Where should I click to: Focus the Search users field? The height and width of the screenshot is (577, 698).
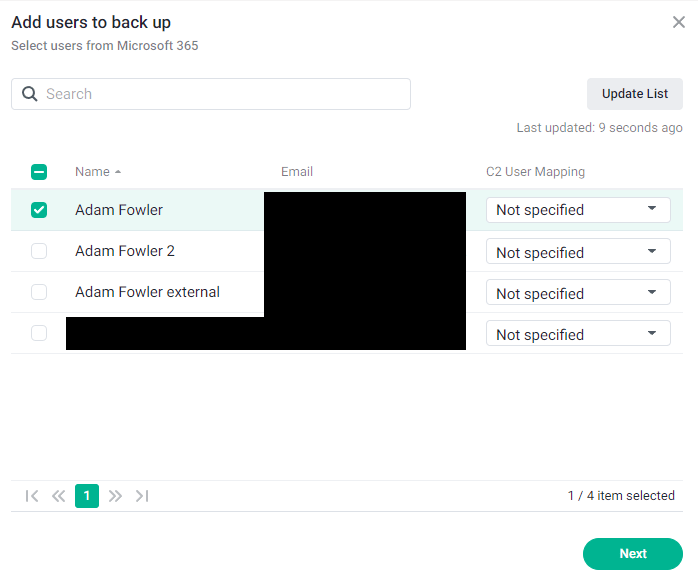click(x=211, y=94)
